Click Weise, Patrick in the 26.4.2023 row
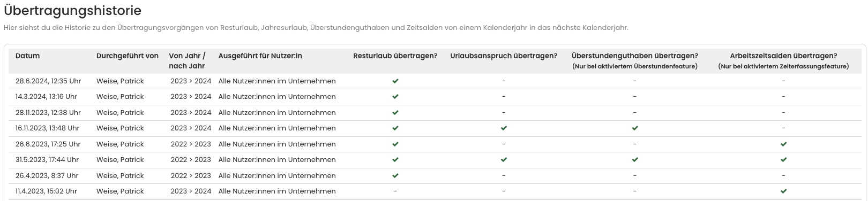 pos(120,175)
